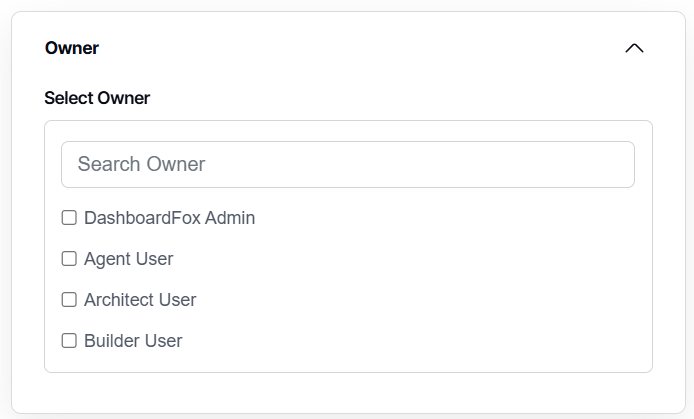Click the Owner section header title
694x419 pixels.
(72, 48)
